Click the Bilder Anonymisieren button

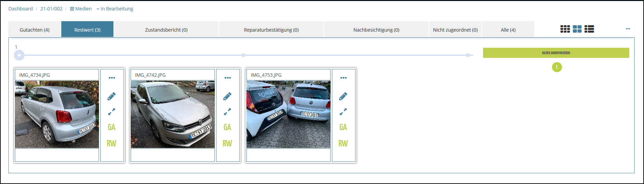click(556, 53)
